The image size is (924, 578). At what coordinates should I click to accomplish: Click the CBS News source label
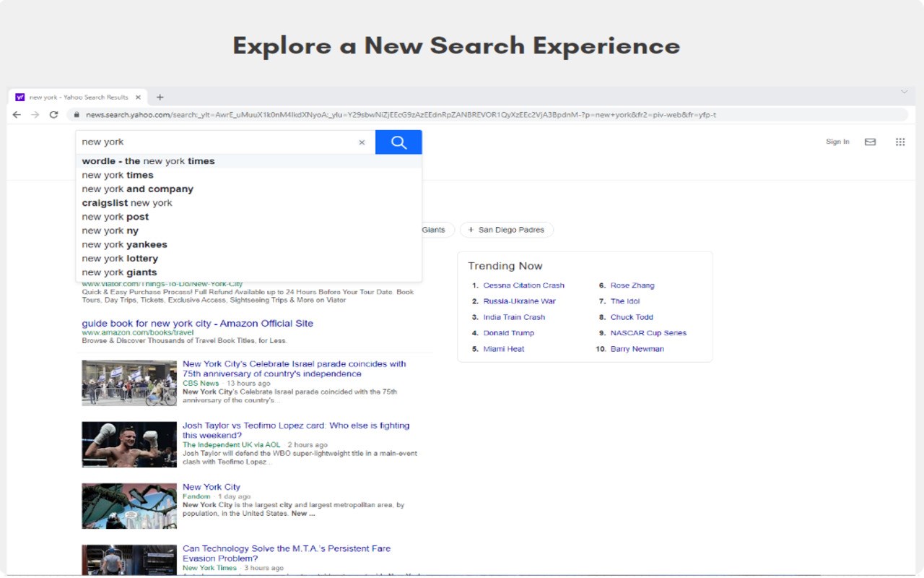201,383
